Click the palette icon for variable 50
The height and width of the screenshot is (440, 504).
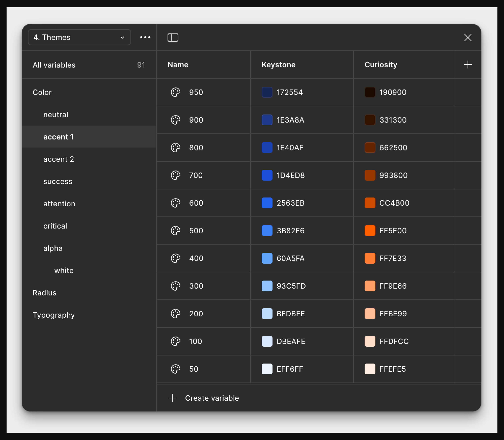(175, 369)
